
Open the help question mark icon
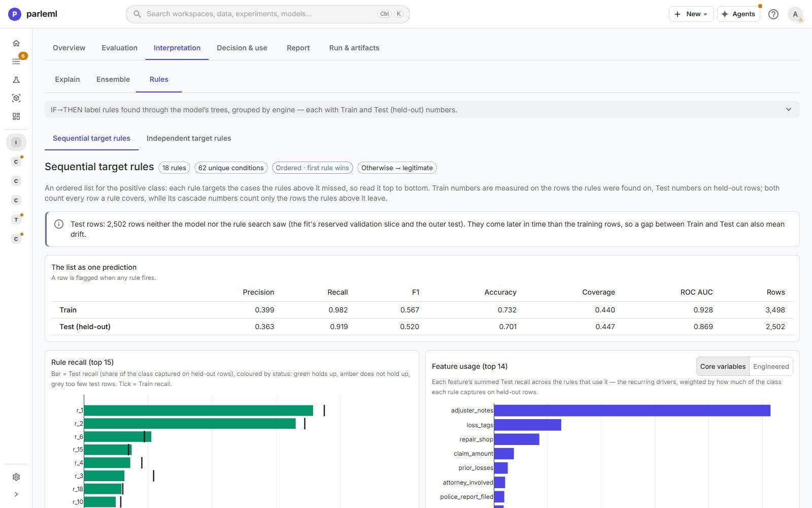(773, 14)
